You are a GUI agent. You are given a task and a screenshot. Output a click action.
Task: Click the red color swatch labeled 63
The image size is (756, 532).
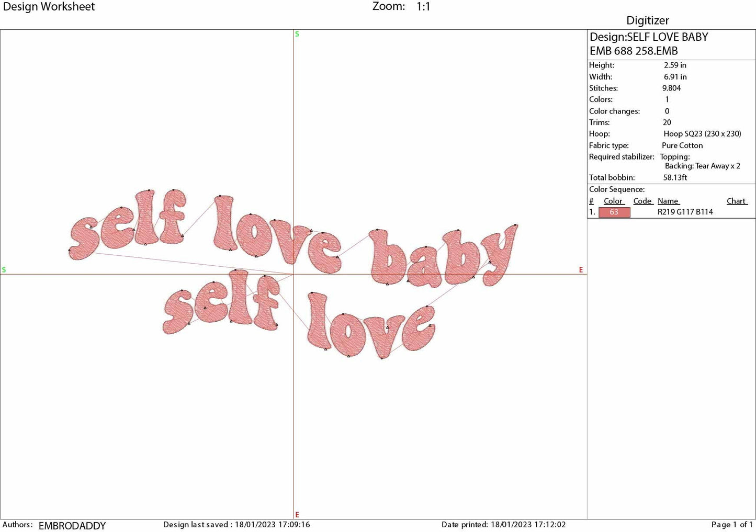(x=614, y=212)
